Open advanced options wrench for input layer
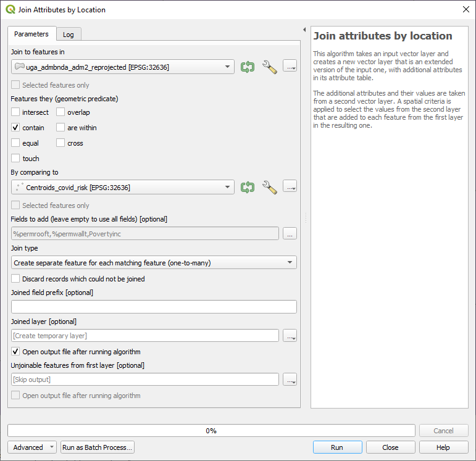 click(269, 67)
